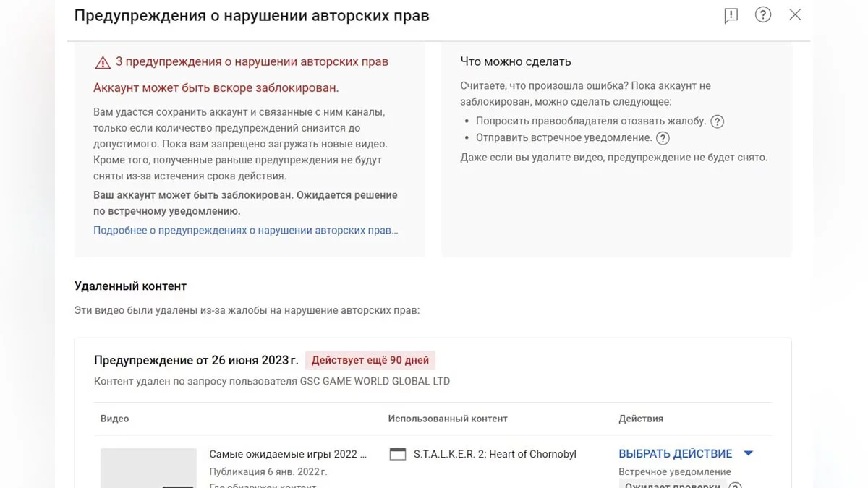
Task: Click the 'Видео' column header
Action: point(115,419)
